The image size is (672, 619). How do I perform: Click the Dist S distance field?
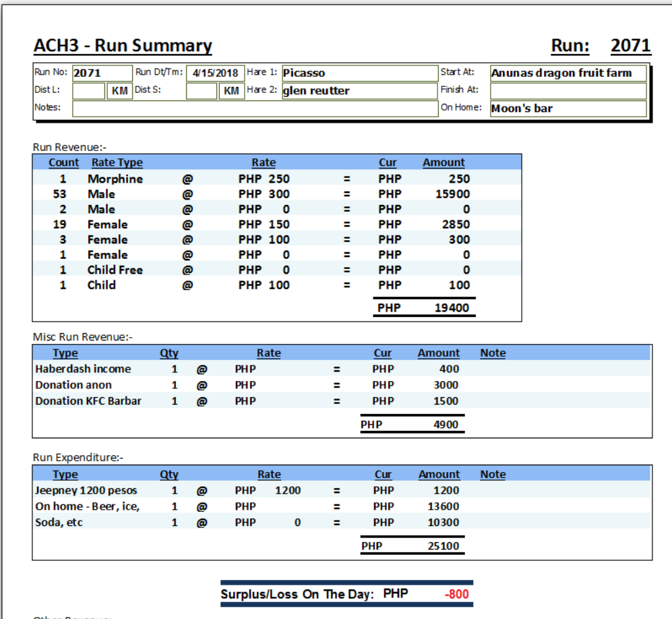point(201,90)
